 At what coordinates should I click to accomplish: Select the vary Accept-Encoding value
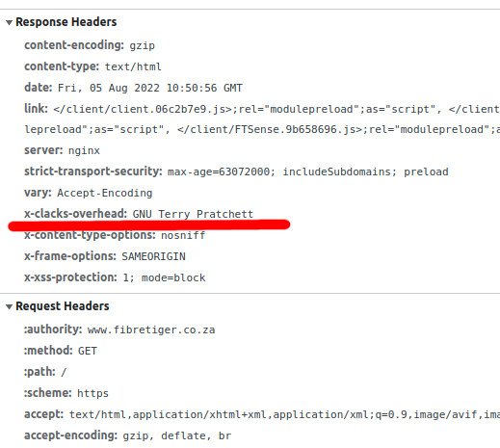click(x=105, y=193)
